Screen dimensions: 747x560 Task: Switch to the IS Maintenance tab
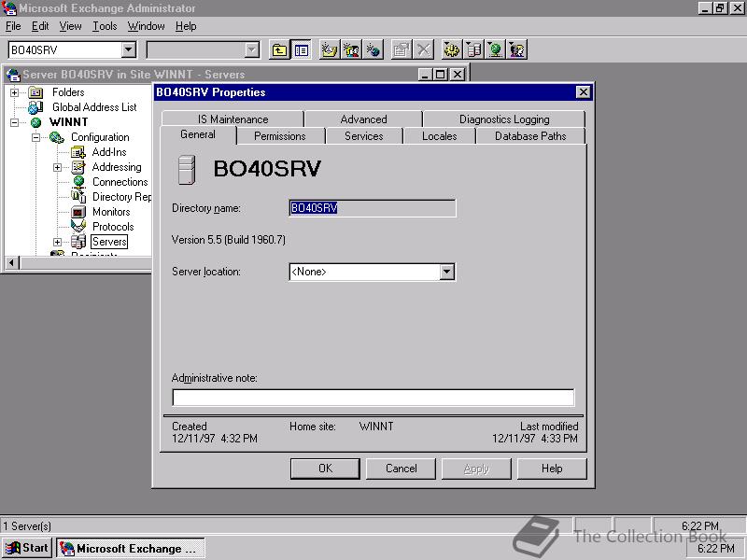pyautogui.click(x=233, y=119)
